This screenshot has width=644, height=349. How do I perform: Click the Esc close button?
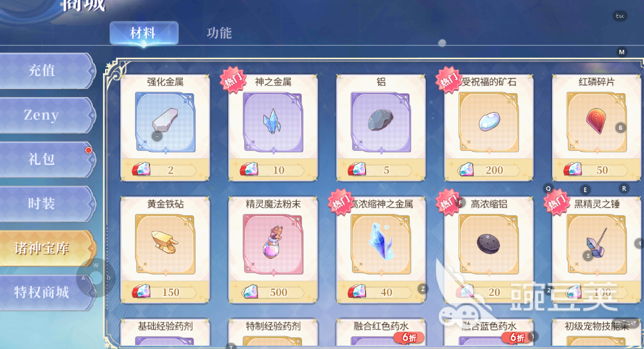[x=620, y=16]
